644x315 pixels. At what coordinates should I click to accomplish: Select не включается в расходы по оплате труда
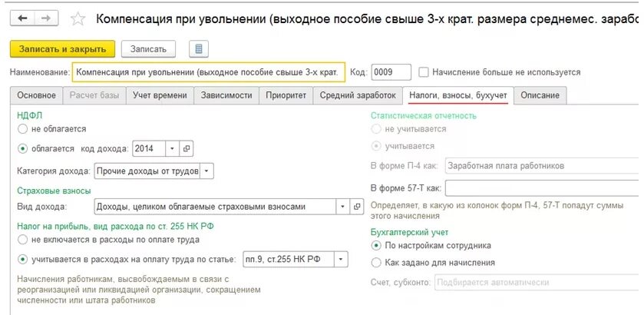coord(22,240)
